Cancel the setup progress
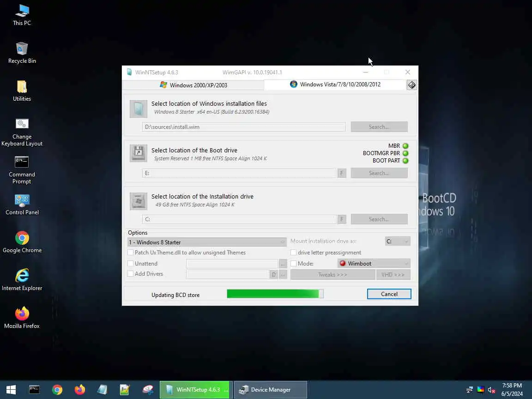 389,294
